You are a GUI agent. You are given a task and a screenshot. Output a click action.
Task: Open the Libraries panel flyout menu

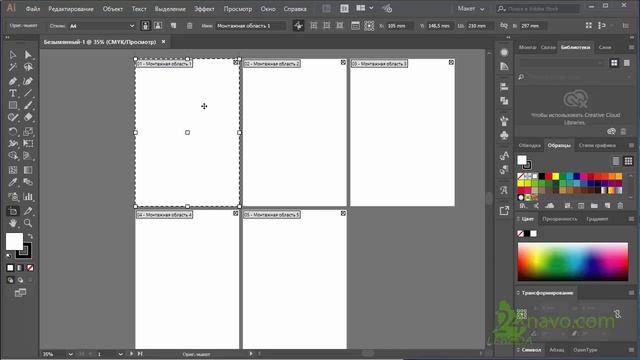[x=631, y=47]
